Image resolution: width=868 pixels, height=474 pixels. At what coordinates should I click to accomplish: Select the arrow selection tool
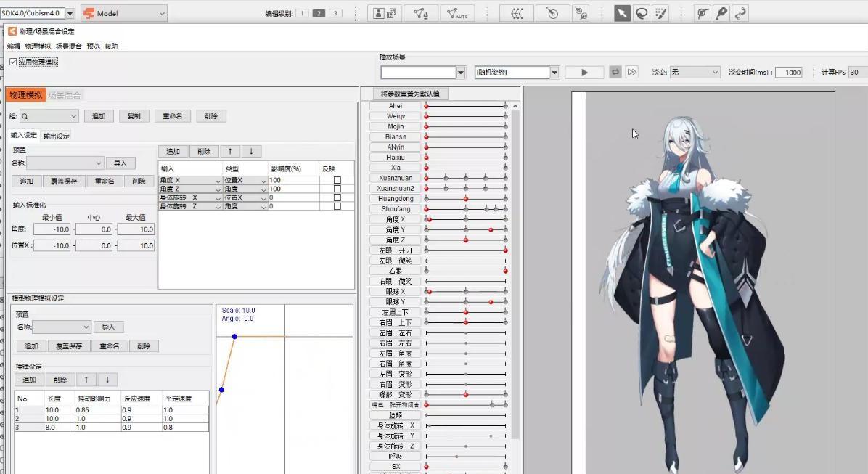622,13
